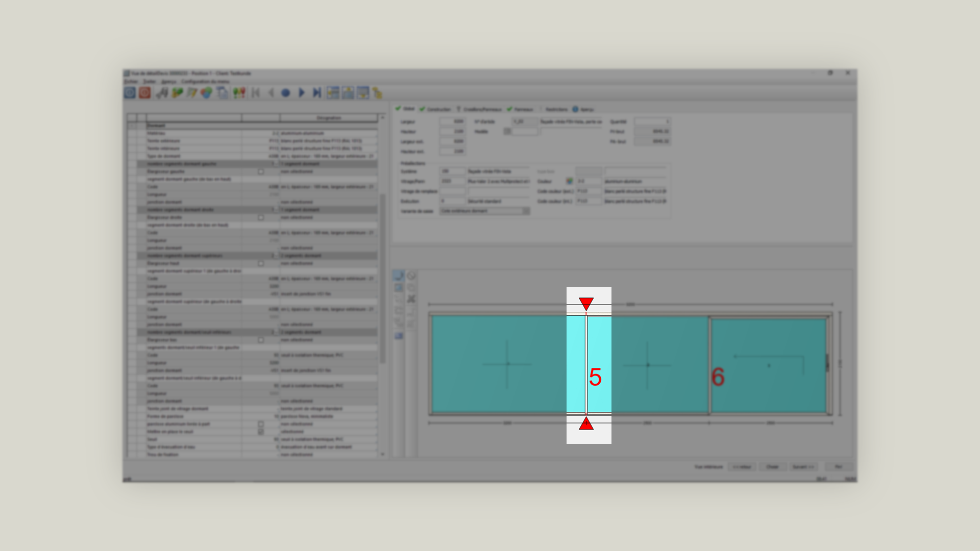The width and height of the screenshot is (980, 551).
Task: Click the green and red balloons toolbar icon
Action: pyautogui.click(x=239, y=92)
